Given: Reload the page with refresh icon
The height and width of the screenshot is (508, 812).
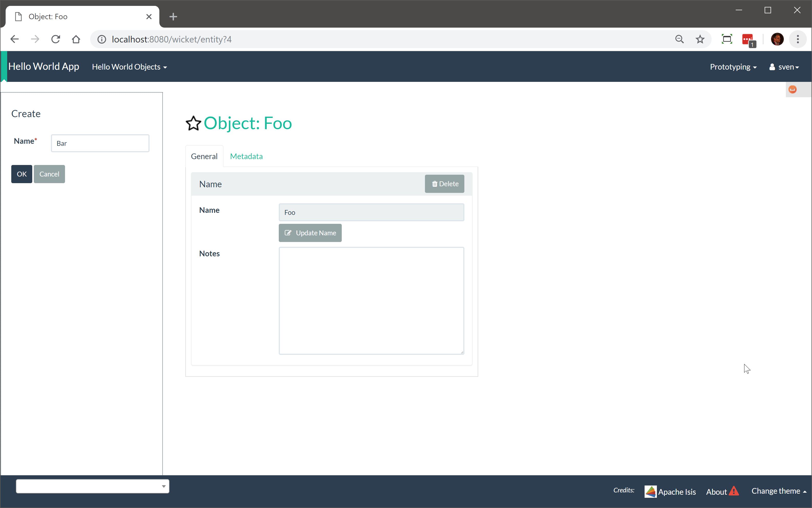Looking at the screenshot, I should (56, 39).
